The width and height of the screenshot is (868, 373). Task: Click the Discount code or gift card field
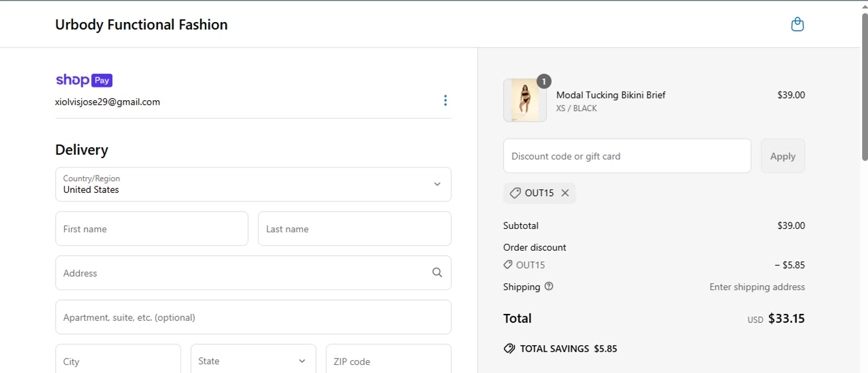[x=627, y=156]
